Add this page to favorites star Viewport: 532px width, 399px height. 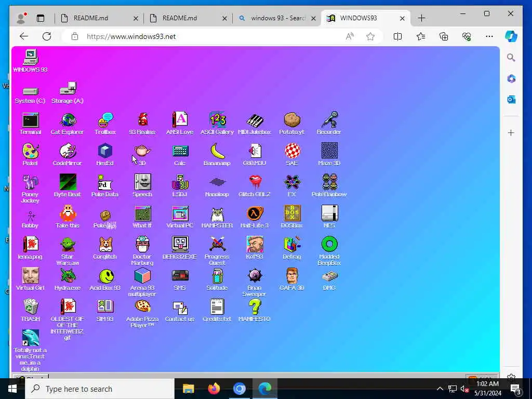coord(370,36)
